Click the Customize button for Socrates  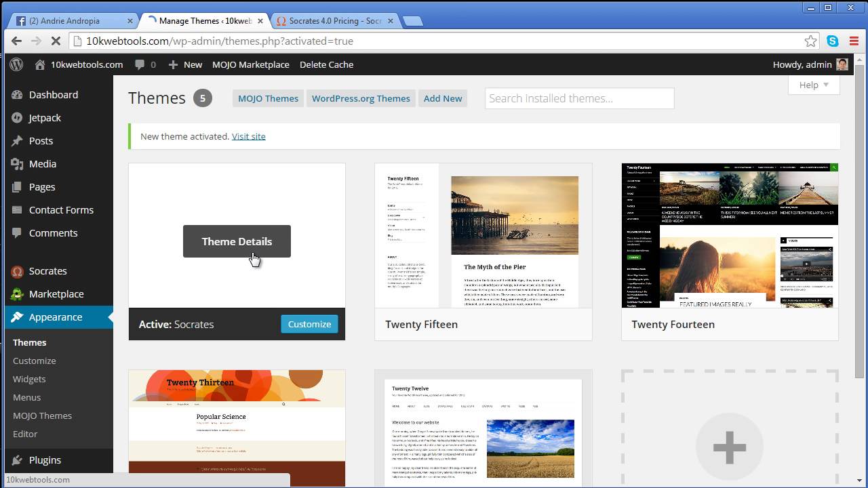coord(309,324)
